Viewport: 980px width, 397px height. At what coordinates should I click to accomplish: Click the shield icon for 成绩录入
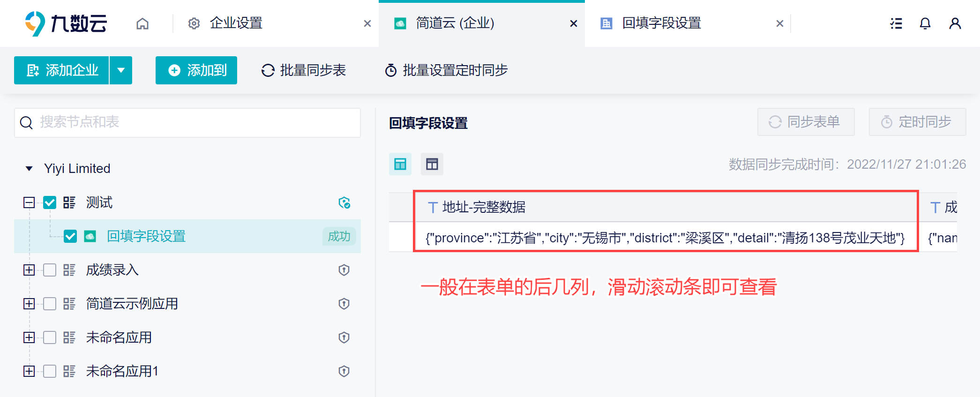pyautogui.click(x=344, y=270)
